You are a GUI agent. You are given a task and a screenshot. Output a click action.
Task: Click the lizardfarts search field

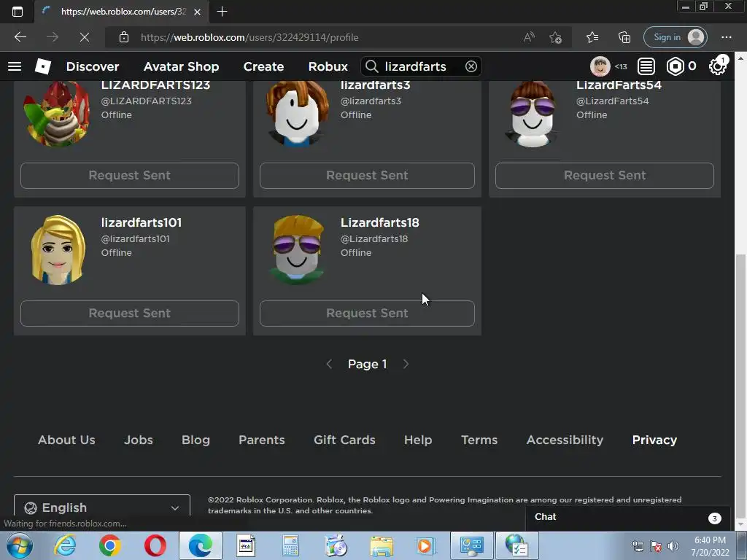click(x=421, y=66)
